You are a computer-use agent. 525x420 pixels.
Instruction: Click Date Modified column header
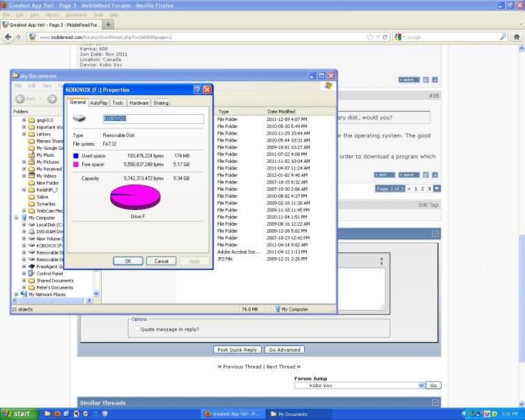288,111
